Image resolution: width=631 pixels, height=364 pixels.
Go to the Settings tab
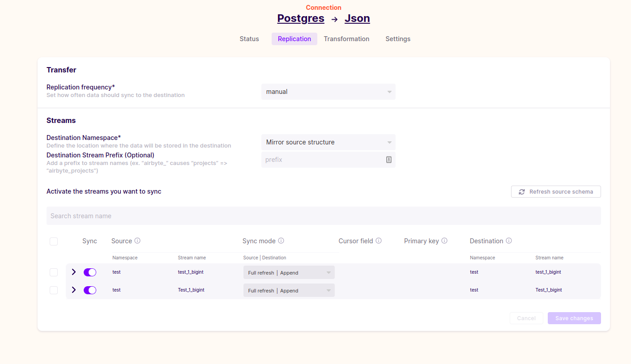(398, 39)
